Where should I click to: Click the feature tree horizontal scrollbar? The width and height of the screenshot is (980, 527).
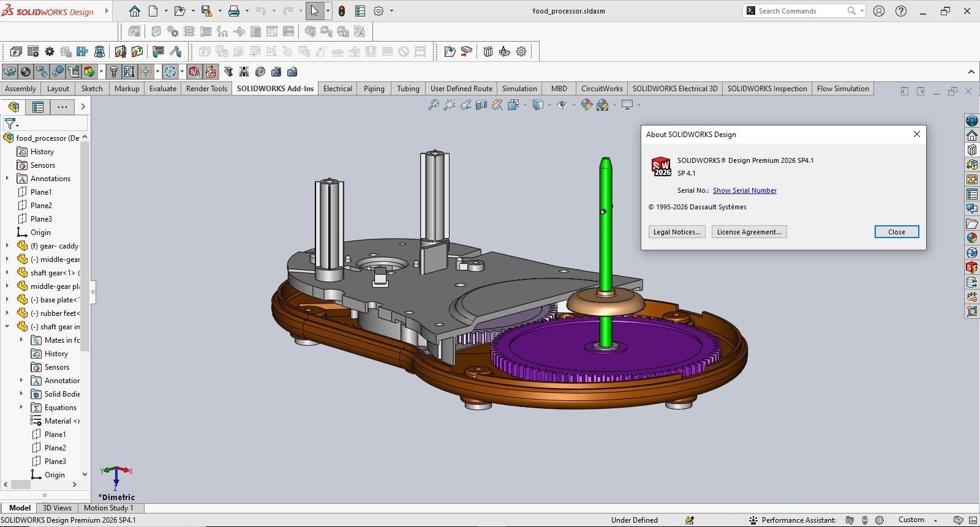21,484
